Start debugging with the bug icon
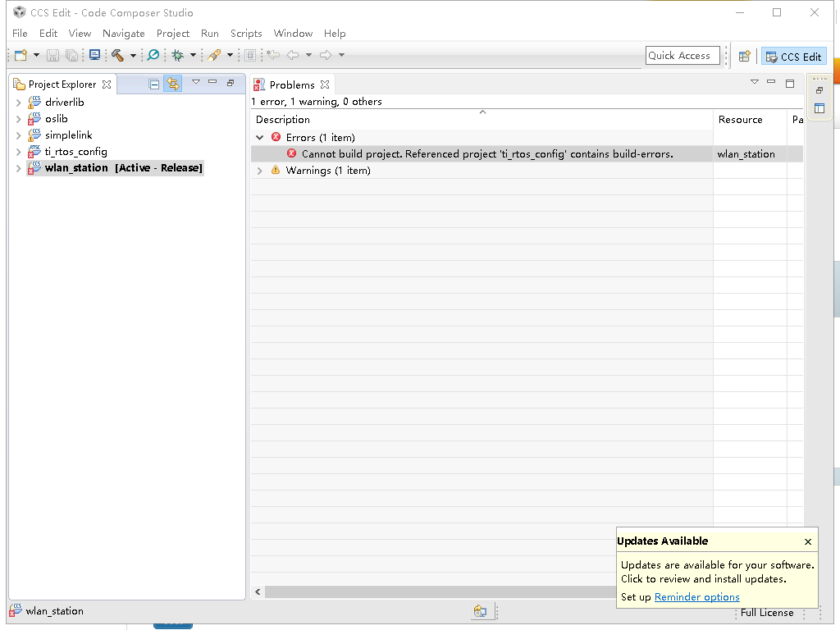The height and width of the screenshot is (630, 840). (x=178, y=55)
